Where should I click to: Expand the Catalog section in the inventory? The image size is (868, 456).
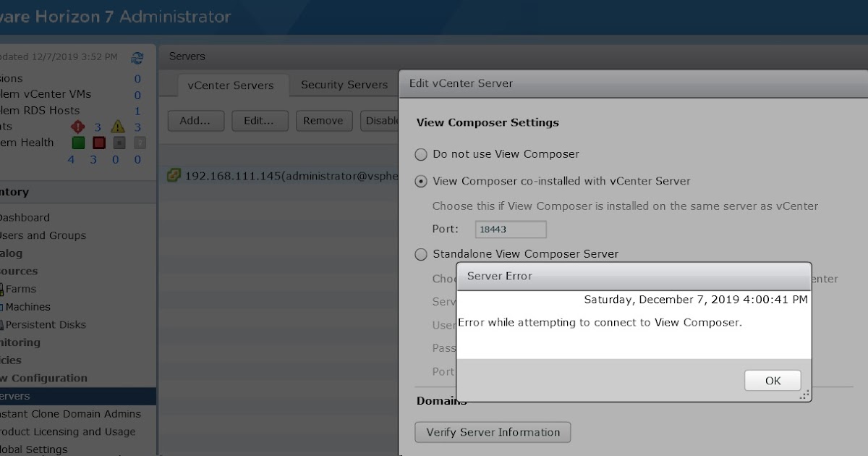(x=10, y=253)
